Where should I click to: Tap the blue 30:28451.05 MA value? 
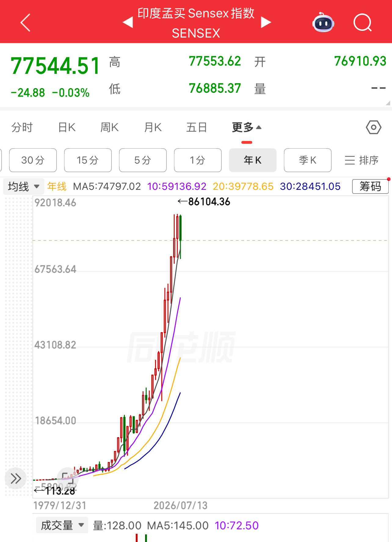click(310, 186)
